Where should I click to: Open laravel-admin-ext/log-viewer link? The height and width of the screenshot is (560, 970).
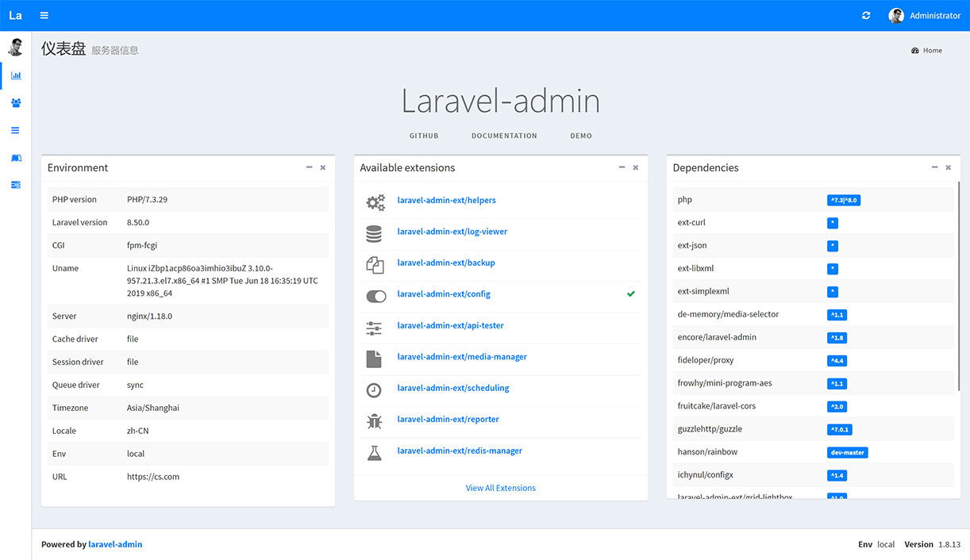coord(452,232)
